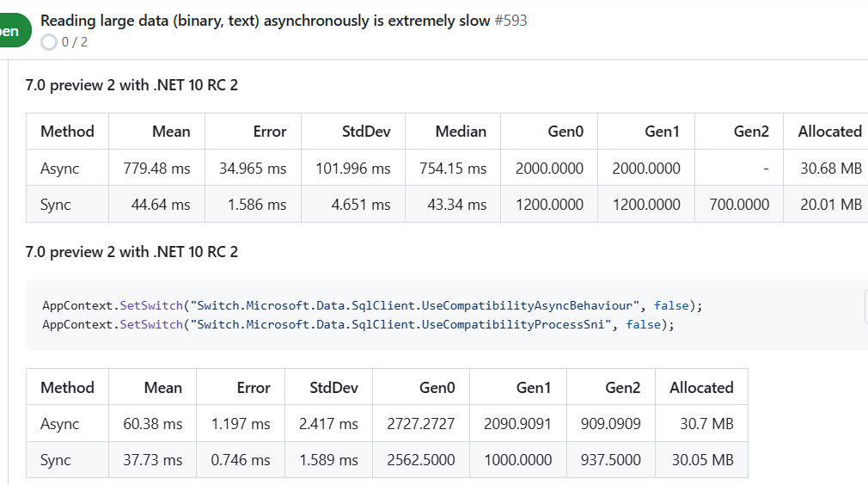Click the green Open status badge
The height and width of the screenshot is (485, 868).
(x=12, y=31)
